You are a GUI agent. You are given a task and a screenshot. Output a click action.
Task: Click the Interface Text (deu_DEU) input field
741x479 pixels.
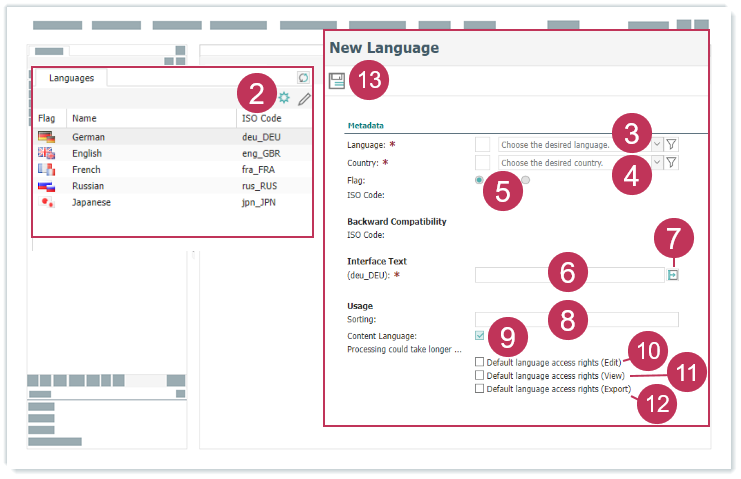click(568, 275)
